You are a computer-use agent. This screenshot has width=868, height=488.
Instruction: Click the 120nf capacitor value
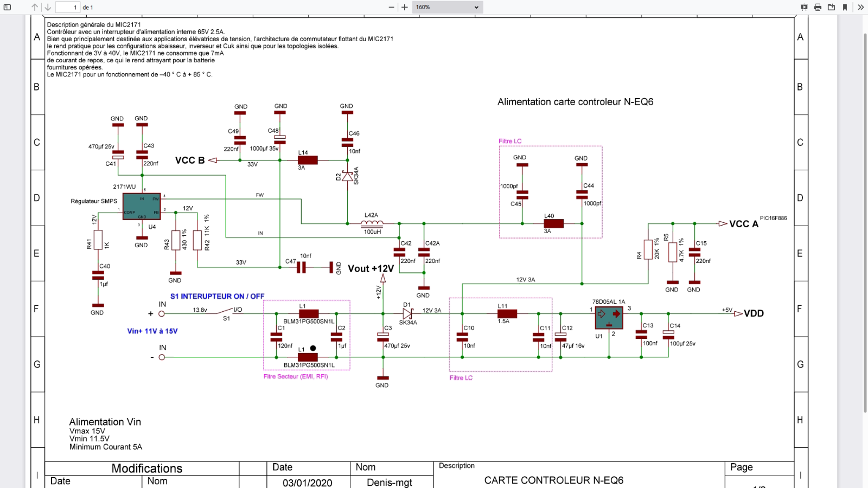285,346
